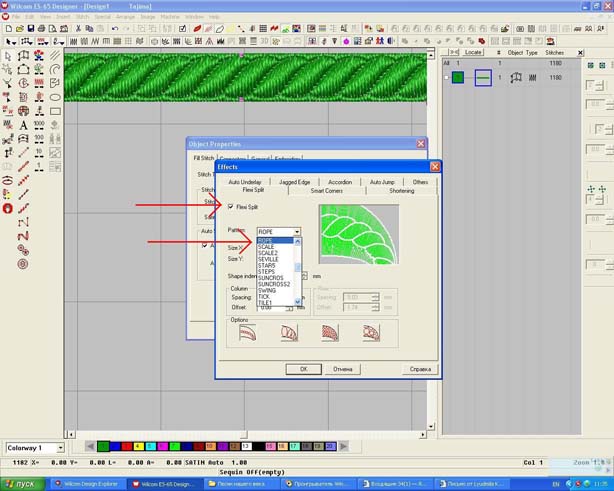Viewport: 614px width, 491px height.
Task: Pick the red swatch in the color palette
Action: pos(115,447)
